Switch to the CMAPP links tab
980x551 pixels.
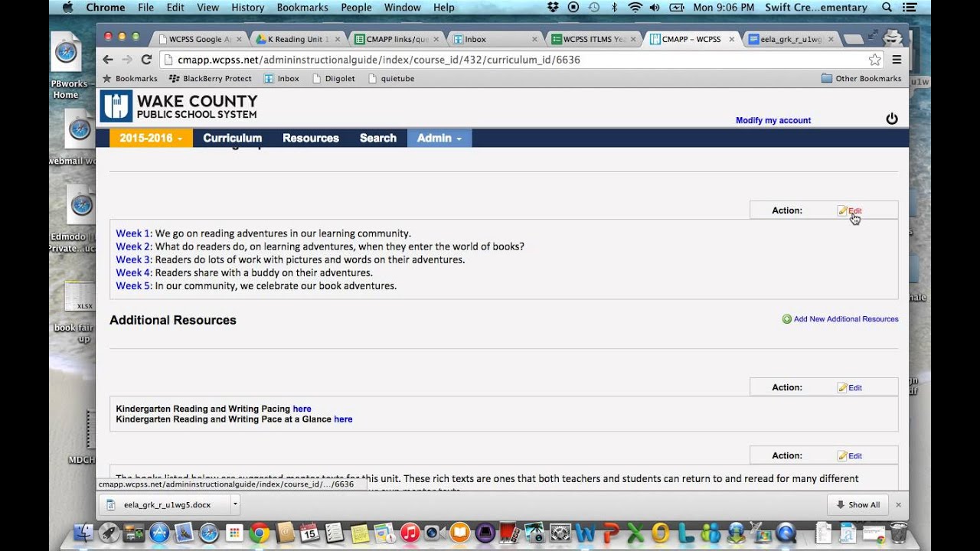click(x=397, y=39)
